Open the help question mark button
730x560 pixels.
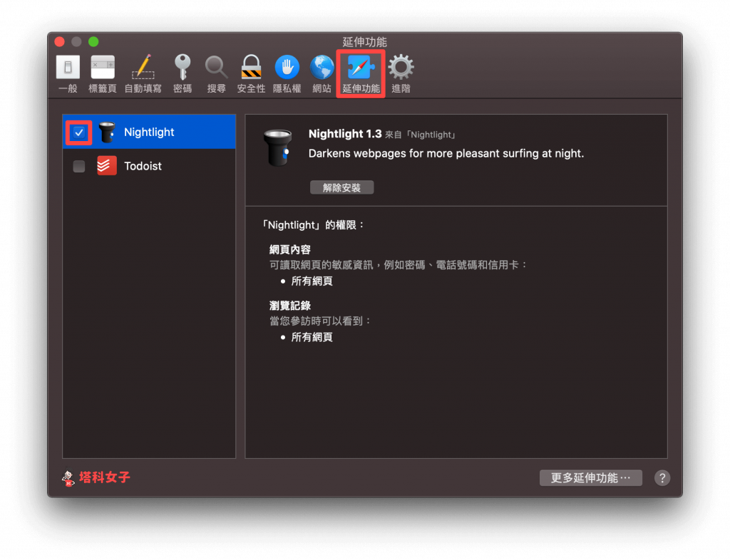[662, 477]
